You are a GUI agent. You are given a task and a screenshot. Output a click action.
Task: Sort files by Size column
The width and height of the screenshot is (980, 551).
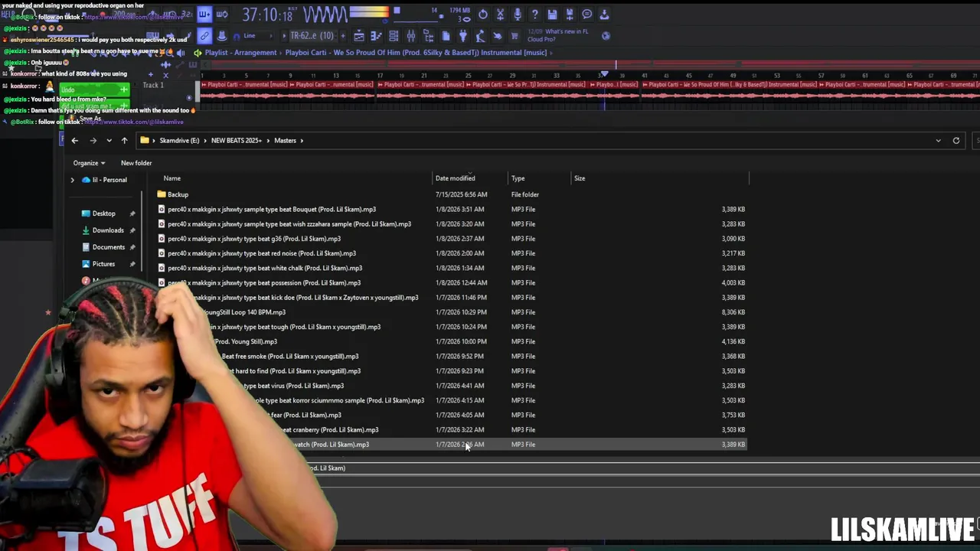(580, 178)
